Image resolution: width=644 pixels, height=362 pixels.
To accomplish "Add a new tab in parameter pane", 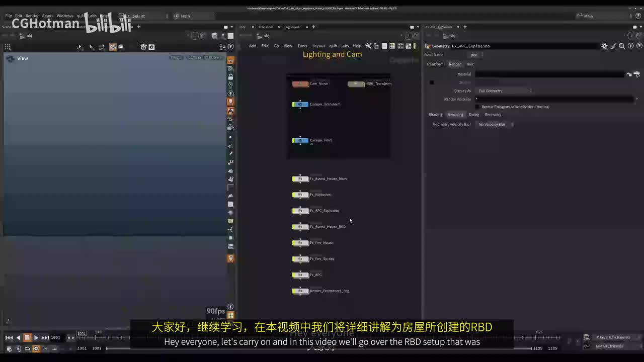I will click(x=465, y=27).
